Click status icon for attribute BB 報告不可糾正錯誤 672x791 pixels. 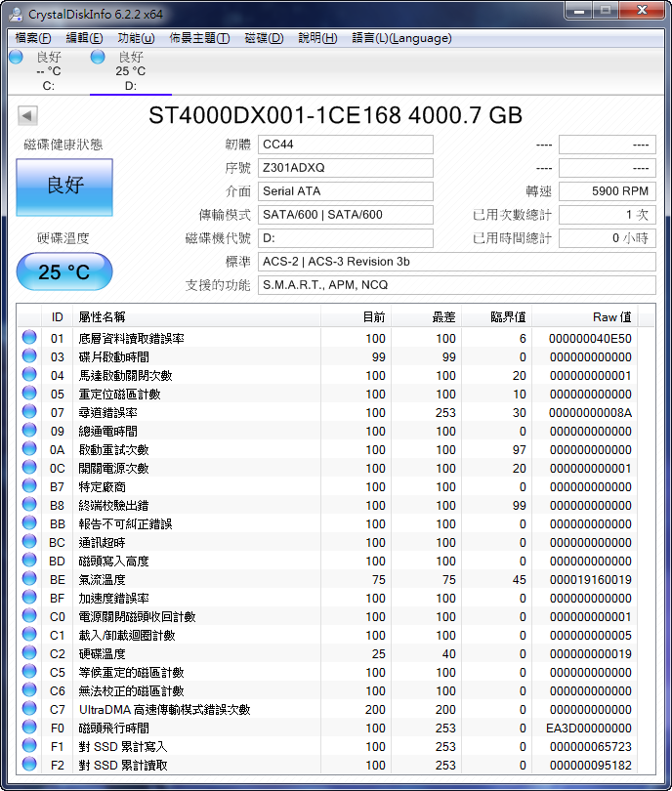click(x=29, y=522)
